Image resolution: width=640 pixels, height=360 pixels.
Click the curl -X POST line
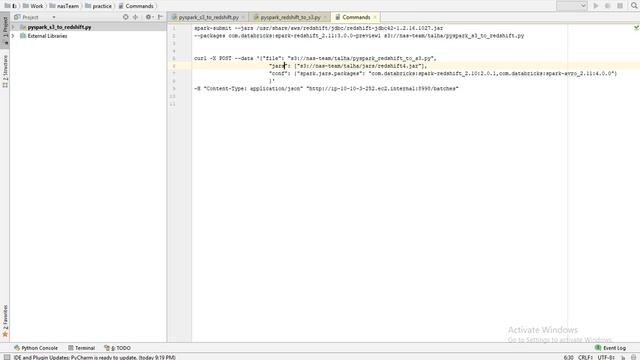(315, 58)
